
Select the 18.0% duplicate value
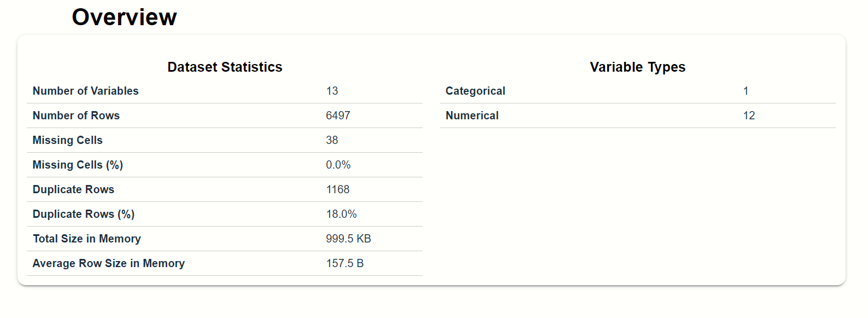coord(341,214)
